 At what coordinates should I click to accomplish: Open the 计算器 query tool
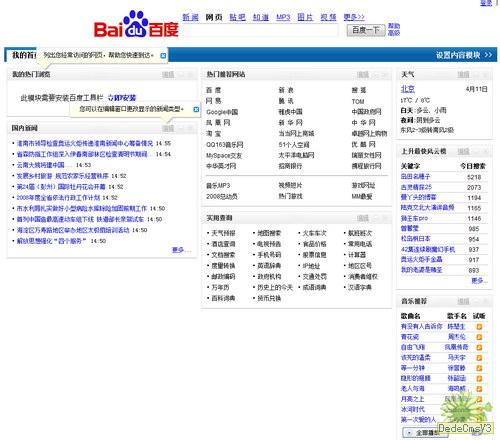coord(357,255)
